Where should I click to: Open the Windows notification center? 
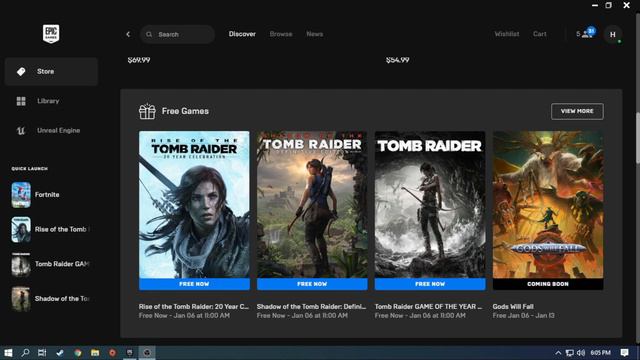coord(624,353)
